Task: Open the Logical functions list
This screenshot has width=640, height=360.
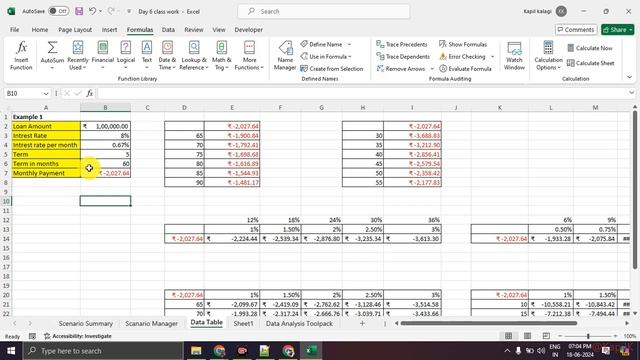Action: click(x=126, y=56)
